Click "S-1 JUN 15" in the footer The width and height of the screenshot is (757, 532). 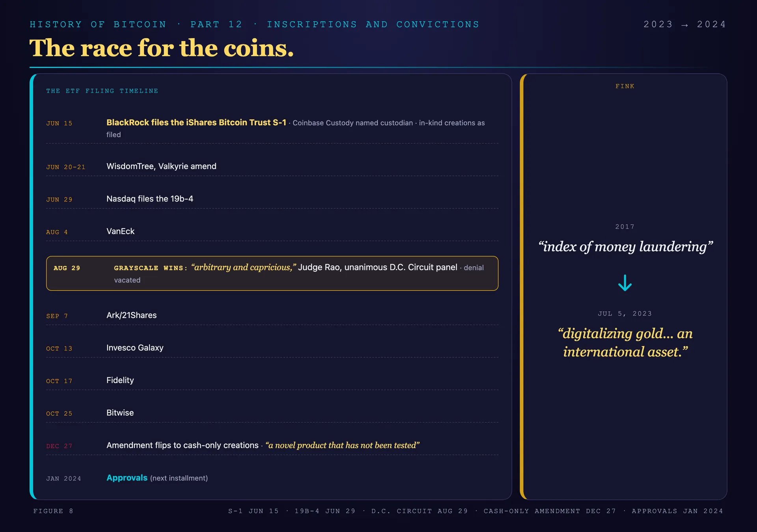[x=254, y=511]
